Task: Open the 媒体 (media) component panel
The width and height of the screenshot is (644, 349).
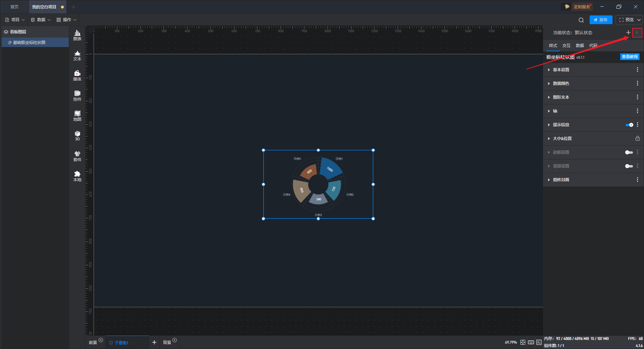Action: point(77,76)
